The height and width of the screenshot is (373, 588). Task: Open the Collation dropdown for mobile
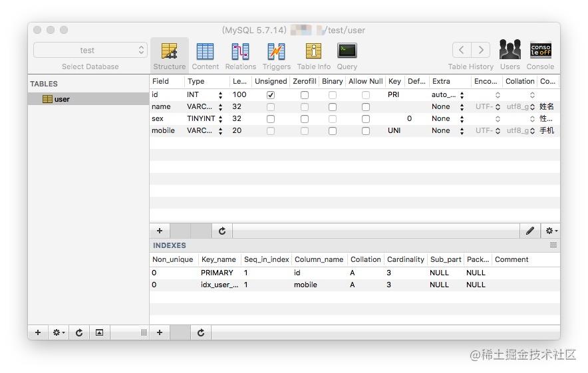pyautogui.click(x=532, y=131)
